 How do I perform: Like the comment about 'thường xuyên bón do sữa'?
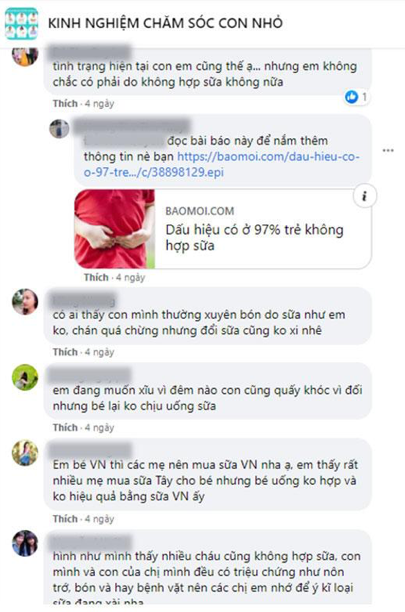(65, 352)
